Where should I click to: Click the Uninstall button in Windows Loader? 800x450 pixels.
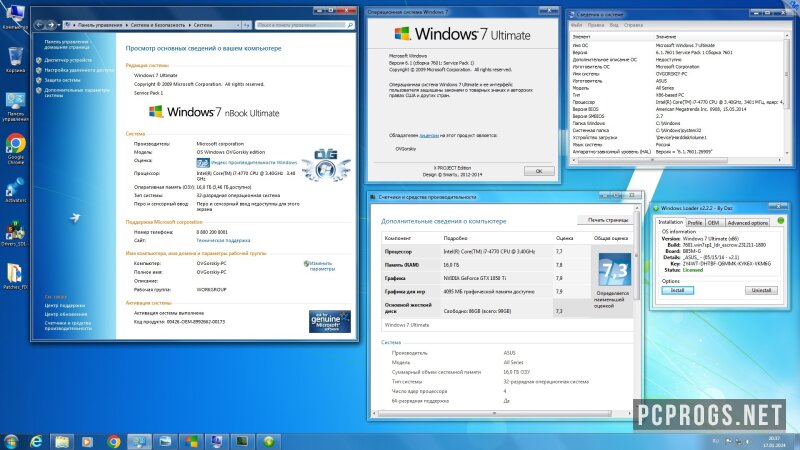pos(761,290)
